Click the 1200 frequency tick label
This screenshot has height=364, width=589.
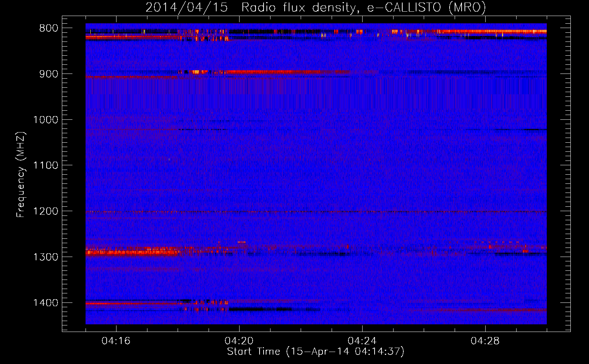pos(46,211)
